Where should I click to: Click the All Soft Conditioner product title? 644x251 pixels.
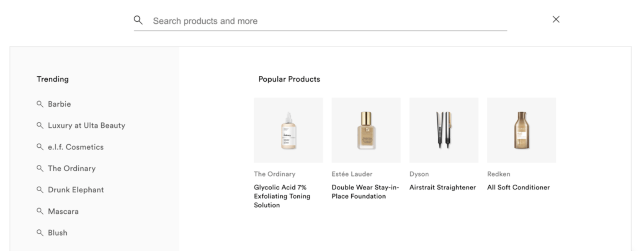518,187
